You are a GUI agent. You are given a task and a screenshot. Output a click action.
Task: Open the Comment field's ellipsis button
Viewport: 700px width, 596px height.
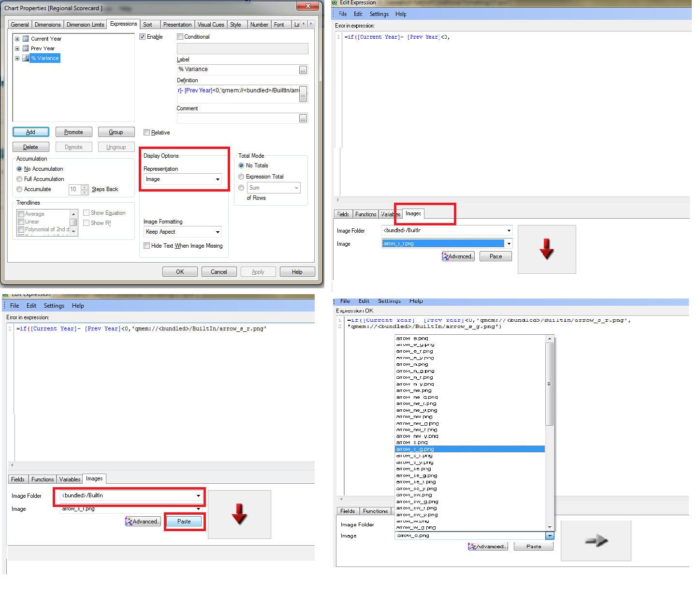(x=303, y=119)
